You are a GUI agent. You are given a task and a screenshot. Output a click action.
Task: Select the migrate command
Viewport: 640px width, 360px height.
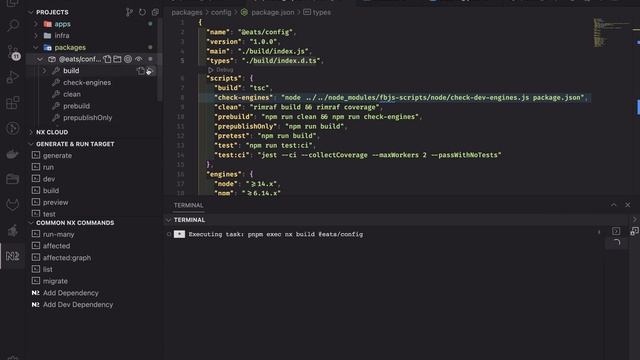pyautogui.click(x=55, y=281)
